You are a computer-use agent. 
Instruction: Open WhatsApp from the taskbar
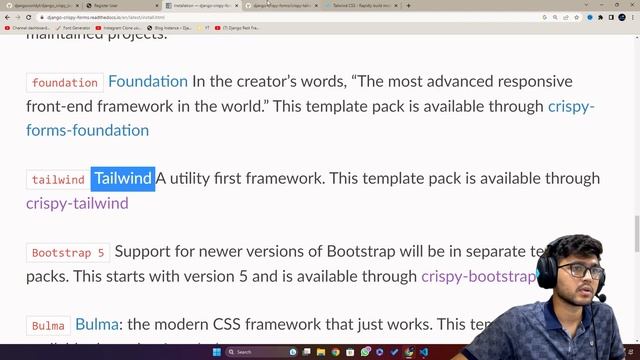(365, 351)
